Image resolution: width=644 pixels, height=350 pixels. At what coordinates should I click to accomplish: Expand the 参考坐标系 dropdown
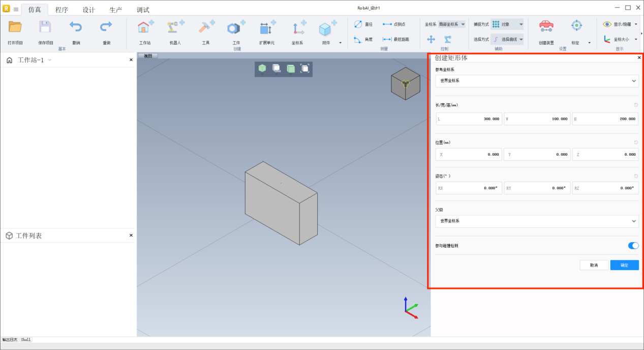[x=537, y=81]
